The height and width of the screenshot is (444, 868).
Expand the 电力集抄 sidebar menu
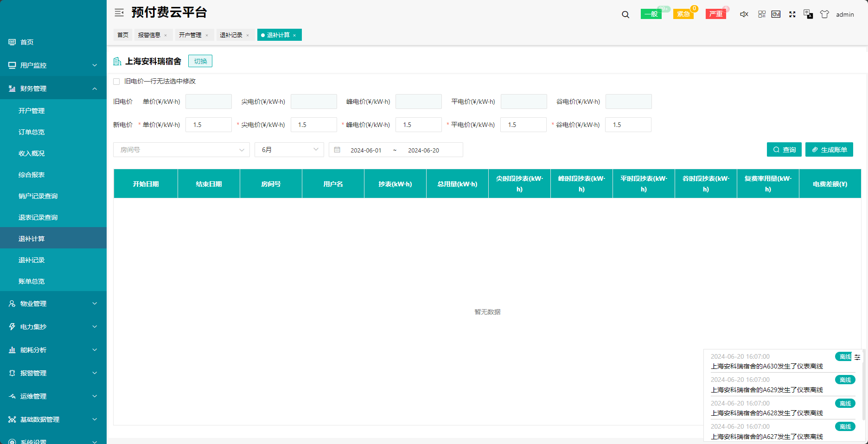click(53, 327)
